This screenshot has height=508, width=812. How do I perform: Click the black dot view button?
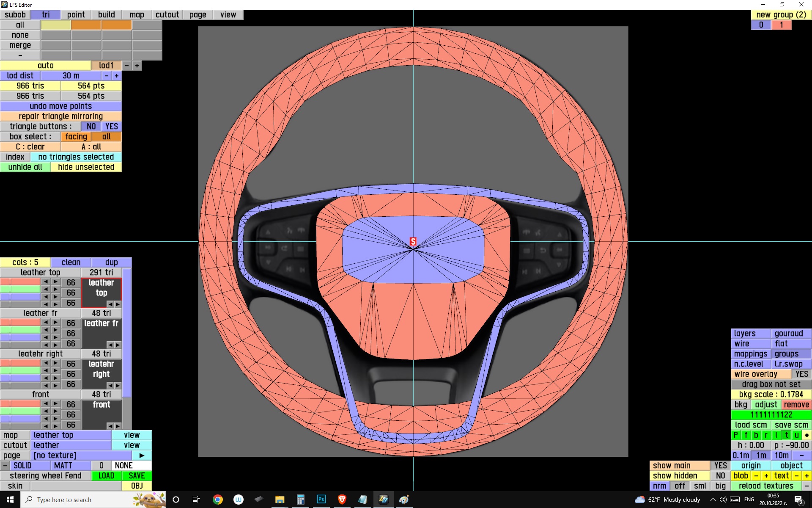click(807, 435)
